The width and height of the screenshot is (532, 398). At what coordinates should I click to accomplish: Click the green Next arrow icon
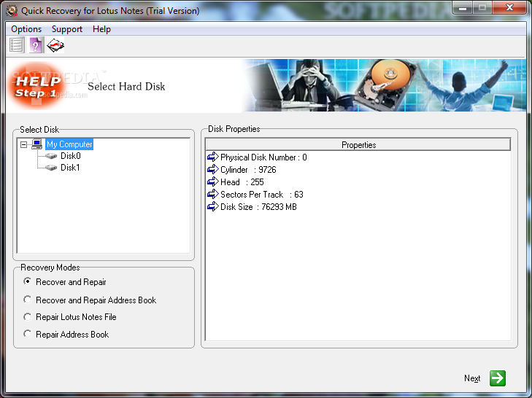pos(498,378)
